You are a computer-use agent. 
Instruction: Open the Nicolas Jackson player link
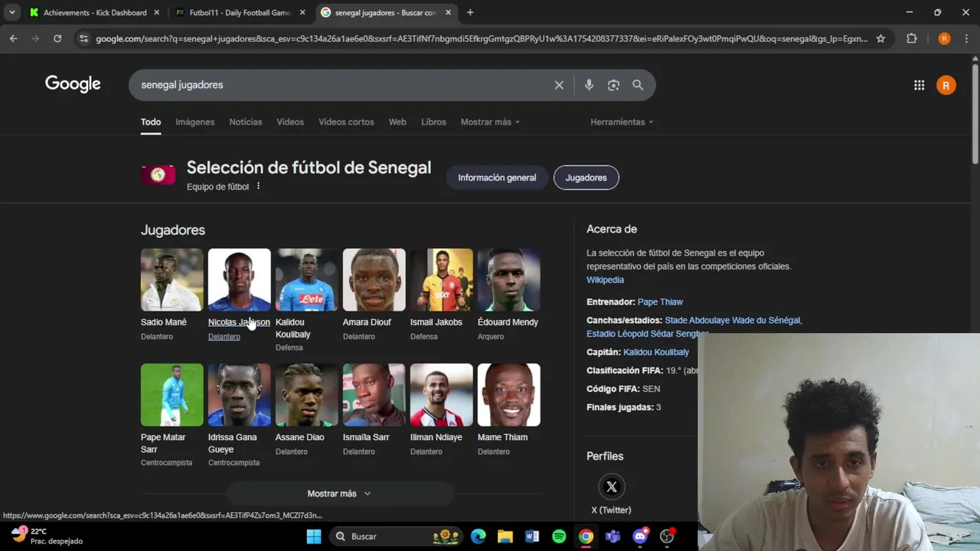pos(239,322)
